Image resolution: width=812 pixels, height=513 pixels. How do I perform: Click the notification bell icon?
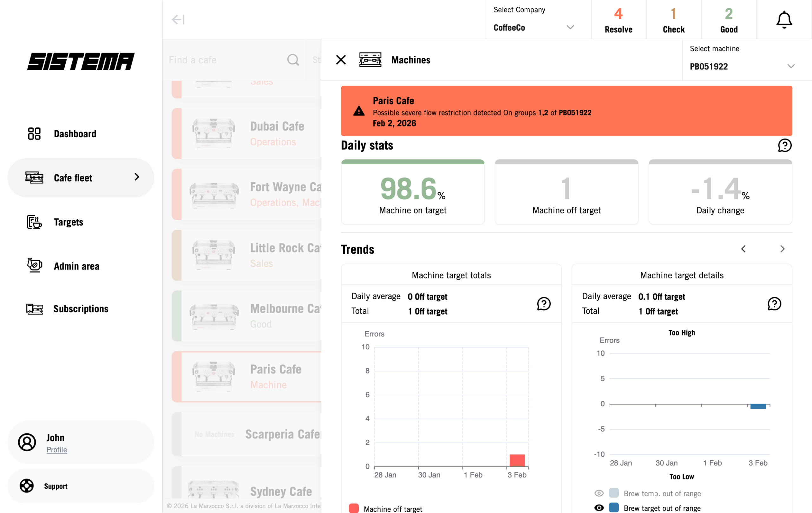point(784,20)
